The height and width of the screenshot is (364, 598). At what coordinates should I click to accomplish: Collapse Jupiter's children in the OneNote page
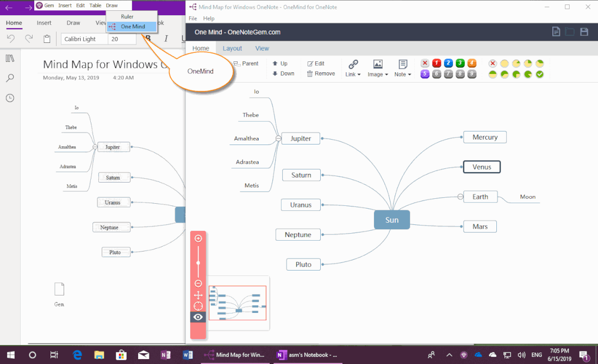click(95, 147)
